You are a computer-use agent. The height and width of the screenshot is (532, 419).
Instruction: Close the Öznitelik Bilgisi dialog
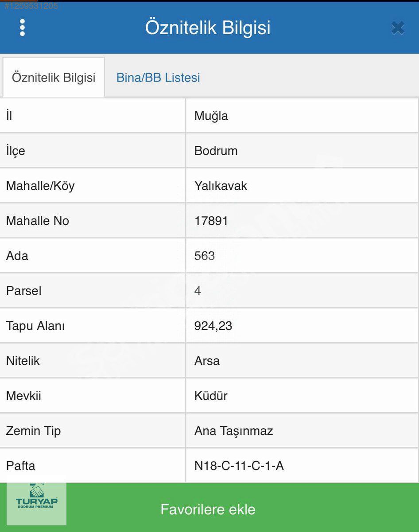pos(397,28)
